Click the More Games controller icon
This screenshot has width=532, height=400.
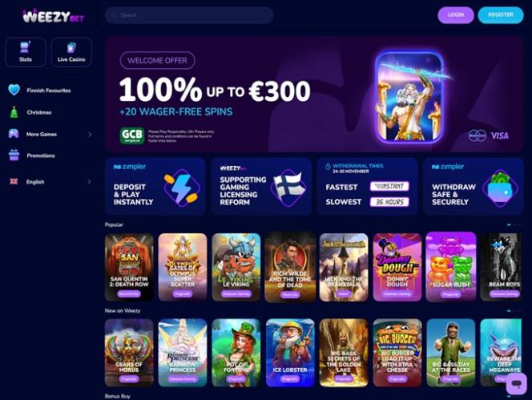pos(14,134)
